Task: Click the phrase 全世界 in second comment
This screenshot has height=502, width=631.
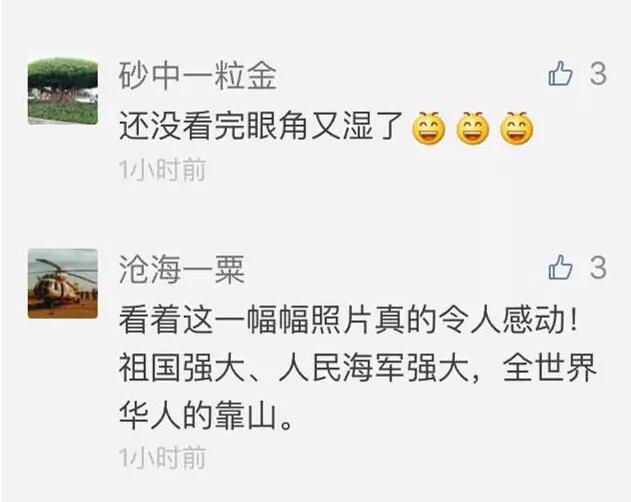Action: pyautogui.click(x=550, y=368)
